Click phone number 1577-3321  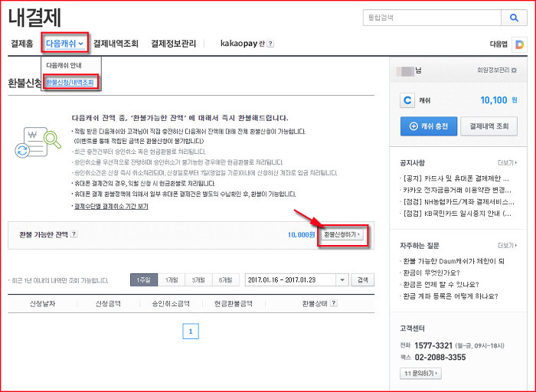tap(433, 345)
